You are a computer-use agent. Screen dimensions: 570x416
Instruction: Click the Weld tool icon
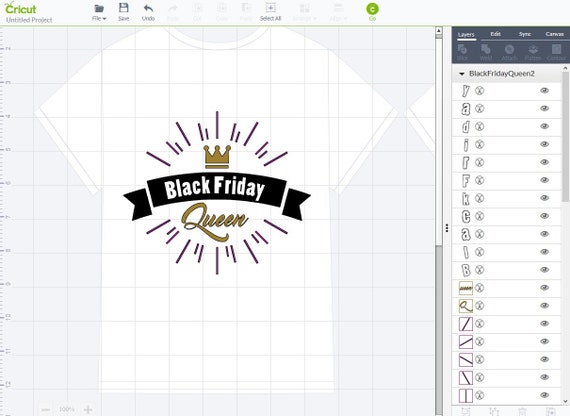tap(486, 52)
